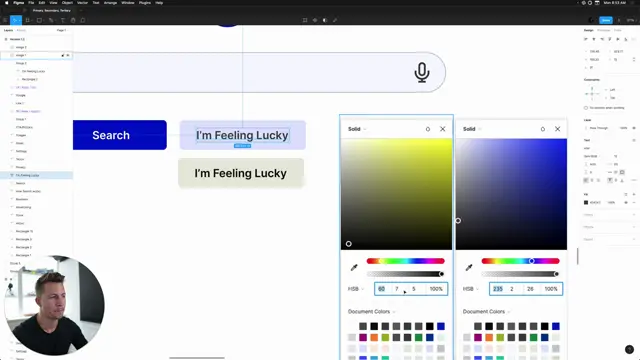Pick color with eyedropper in yellow color picker
Viewport: 640px width, 360px height.
tap(354, 268)
